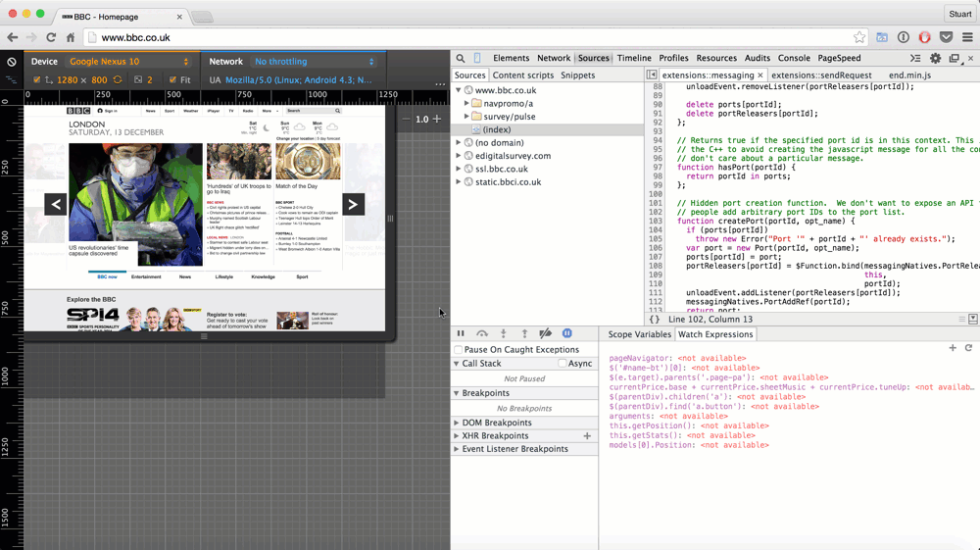Open the Device selection dropdown
The height and width of the screenshot is (550, 980).
coord(129,61)
